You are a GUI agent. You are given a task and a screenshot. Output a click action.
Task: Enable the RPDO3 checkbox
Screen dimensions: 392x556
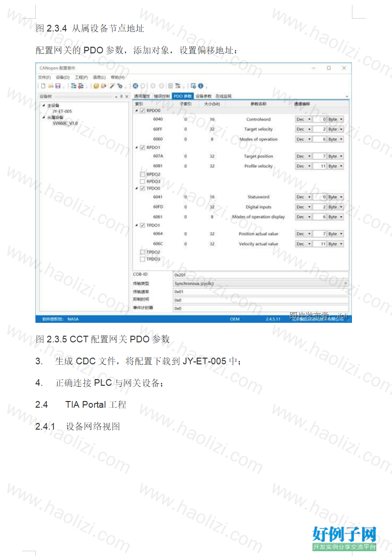coord(142,182)
